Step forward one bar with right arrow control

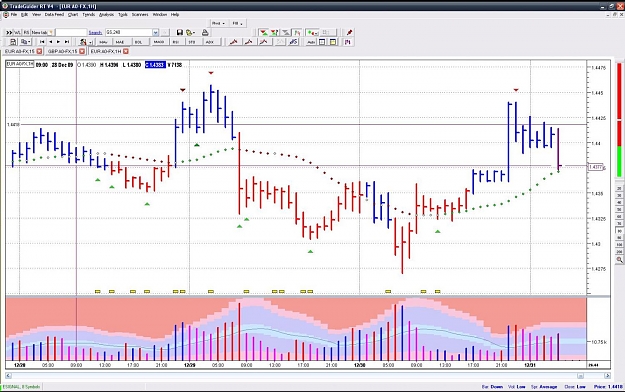[x=59, y=42]
